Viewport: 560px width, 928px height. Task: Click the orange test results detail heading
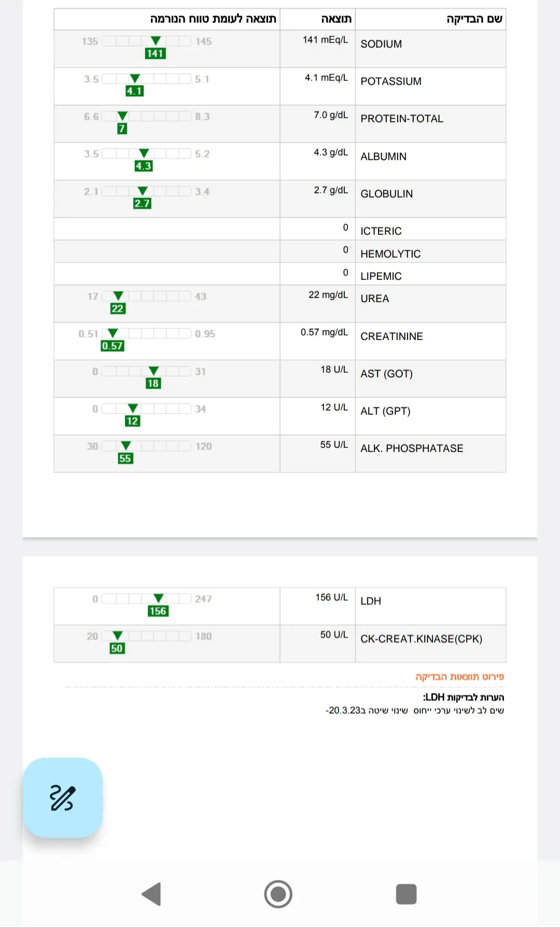pyautogui.click(x=459, y=677)
